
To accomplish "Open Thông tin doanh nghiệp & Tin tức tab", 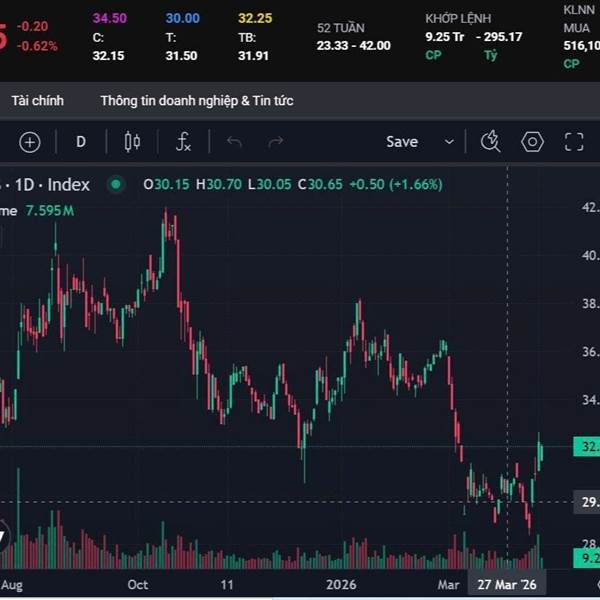I will tap(197, 101).
